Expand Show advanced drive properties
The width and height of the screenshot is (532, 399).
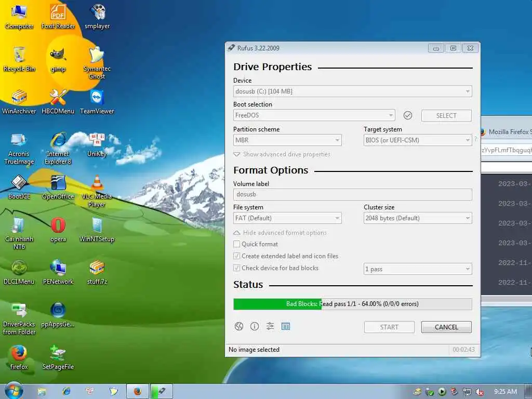click(x=282, y=154)
